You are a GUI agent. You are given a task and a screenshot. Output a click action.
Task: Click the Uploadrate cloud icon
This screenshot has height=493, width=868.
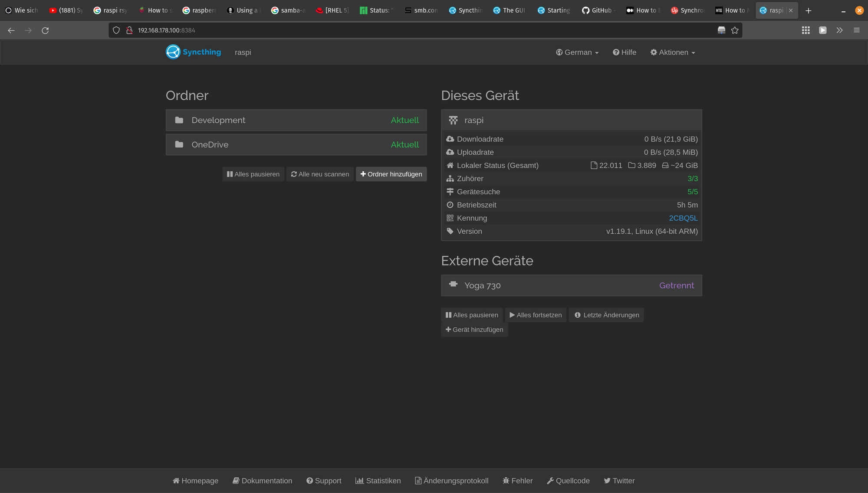coord(450,152)
